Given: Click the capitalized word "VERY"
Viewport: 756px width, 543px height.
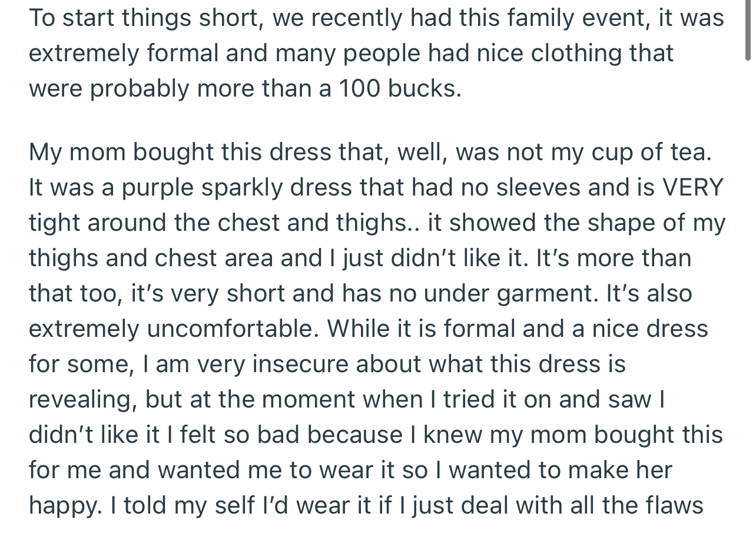Looking at the screenshot, I should coord(692,187).
